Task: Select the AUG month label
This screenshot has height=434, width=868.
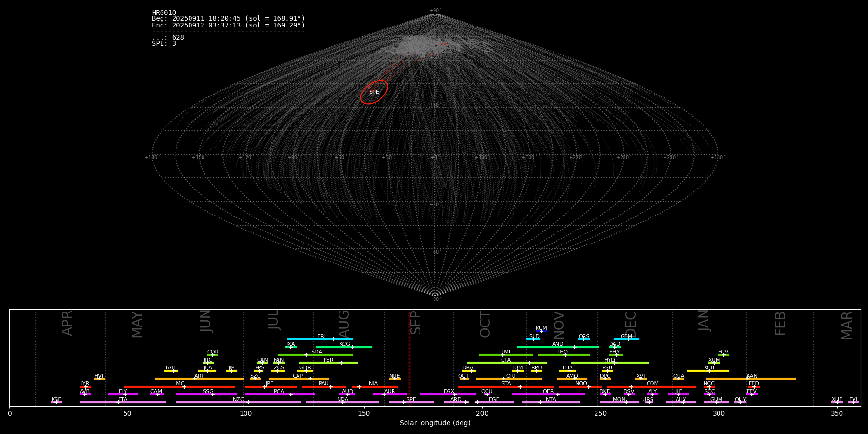Action: click(344, 324)
